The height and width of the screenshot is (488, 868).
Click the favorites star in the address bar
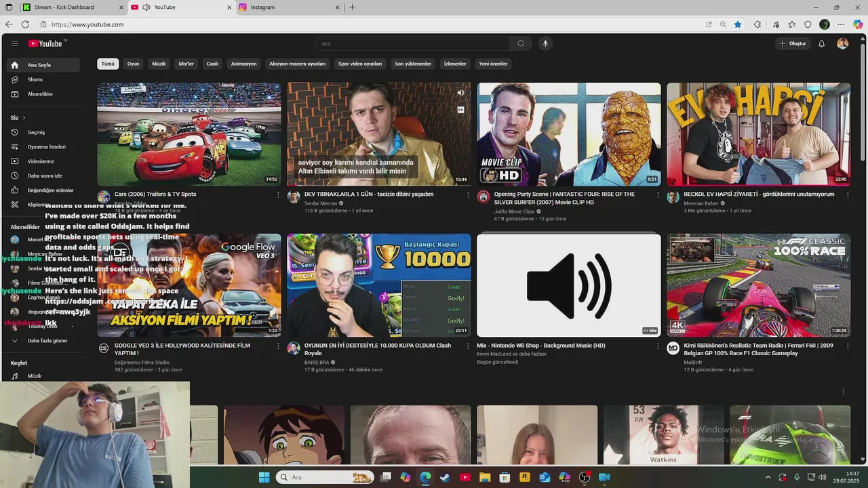pyautogui.click(x=738, y=24)
